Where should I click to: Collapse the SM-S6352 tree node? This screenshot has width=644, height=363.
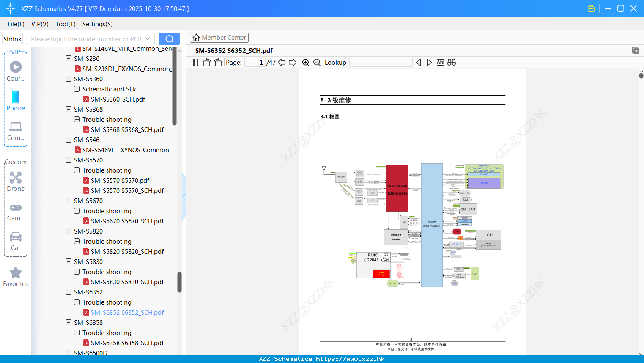(x=69, y=292)
